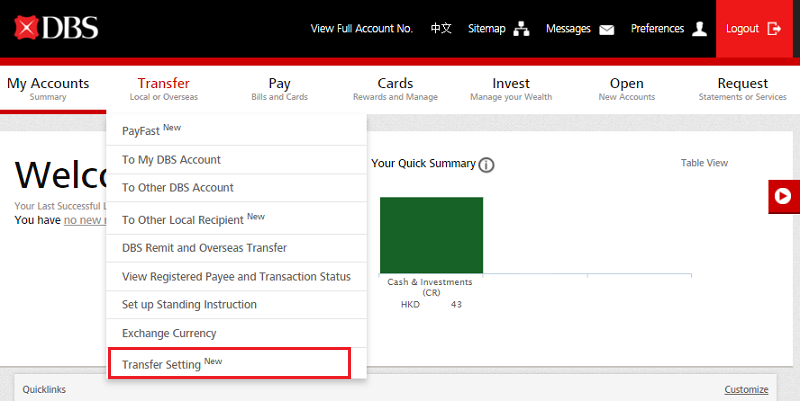The width and height of the screenshot is (800, 401).
Task: Click the green Cash & Investments bar
Action: tap(431, 235)
